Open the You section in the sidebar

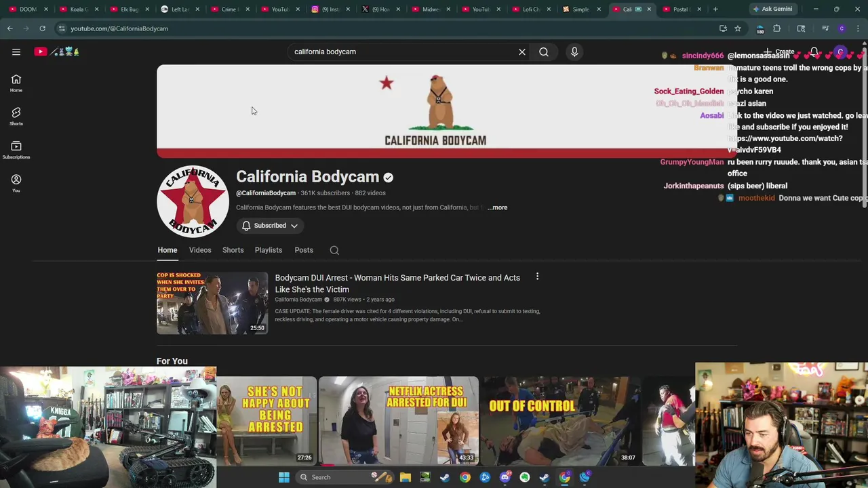pos(16,183)
